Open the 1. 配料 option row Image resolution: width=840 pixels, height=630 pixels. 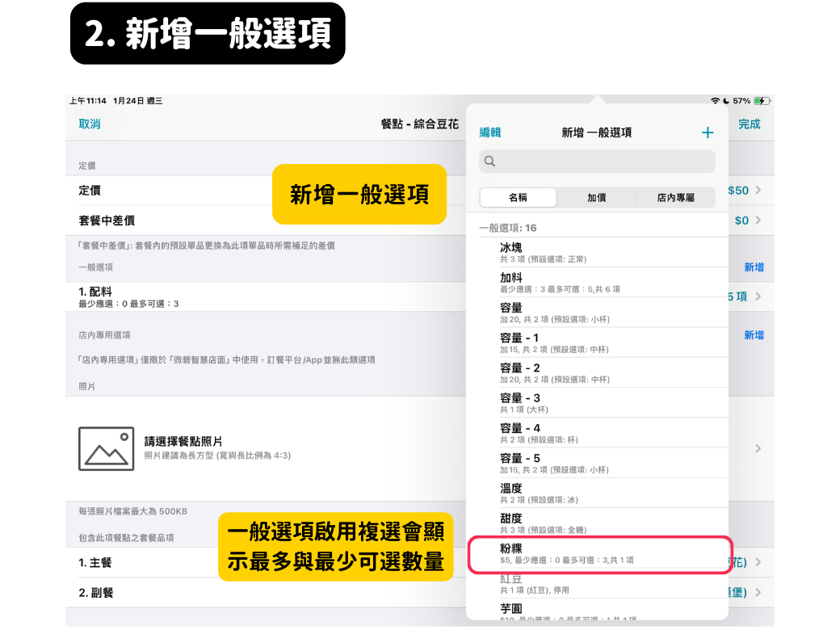[242, 296]
